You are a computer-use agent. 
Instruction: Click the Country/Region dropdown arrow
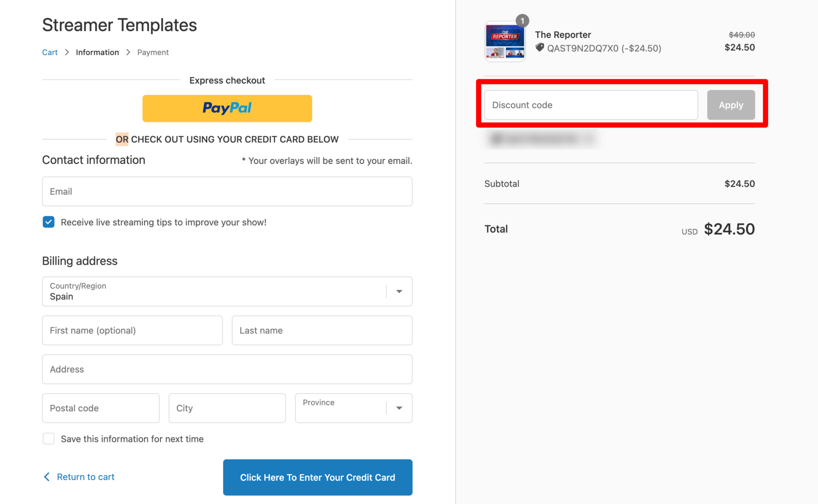click(x=399, y=291)
